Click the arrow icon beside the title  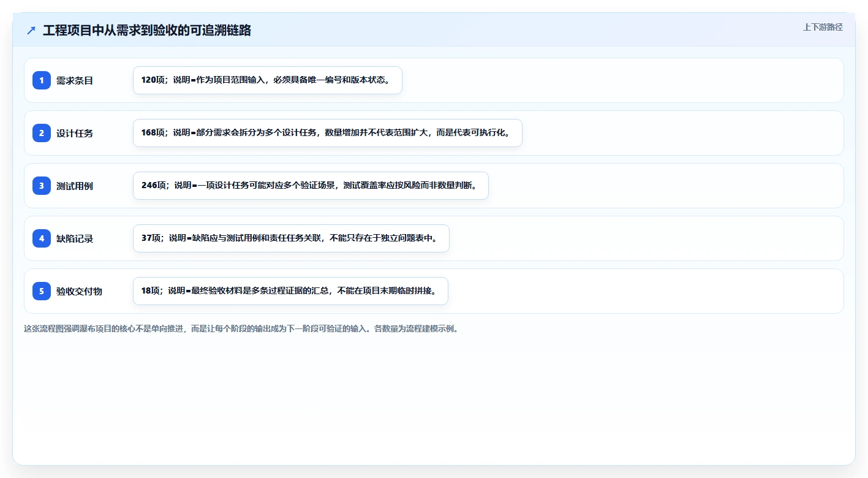[31, 30]
